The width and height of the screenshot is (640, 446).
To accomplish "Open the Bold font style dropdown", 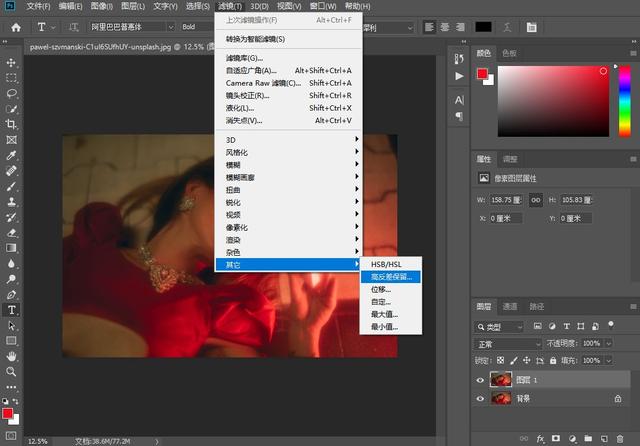I will [197, 27].
